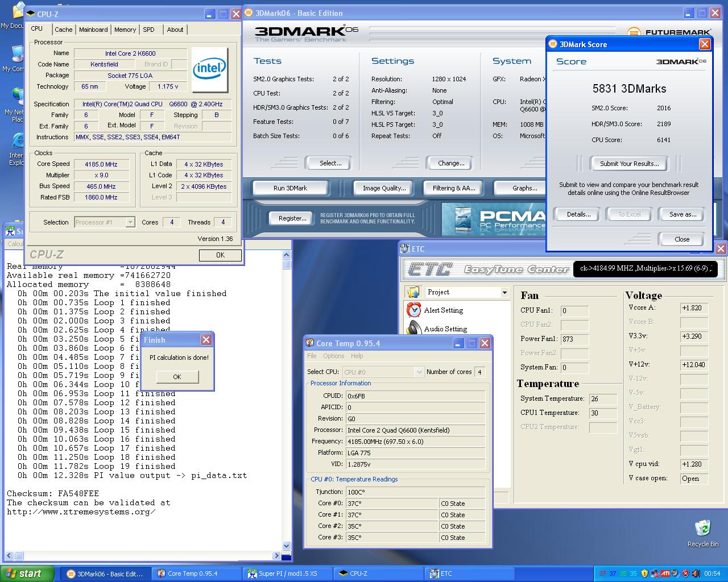Screen dimensions: 728x582
Task: Click Submit Your Results button
Action: pos(629,164)
